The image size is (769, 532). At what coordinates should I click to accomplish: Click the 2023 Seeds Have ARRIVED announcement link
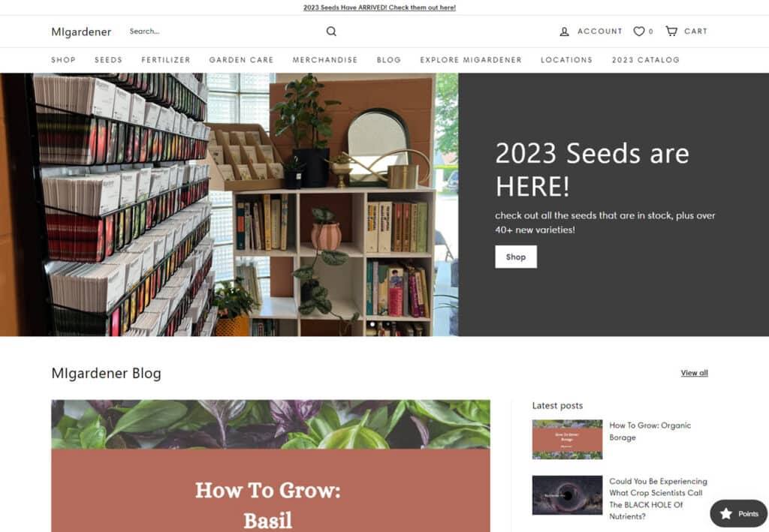379,8
